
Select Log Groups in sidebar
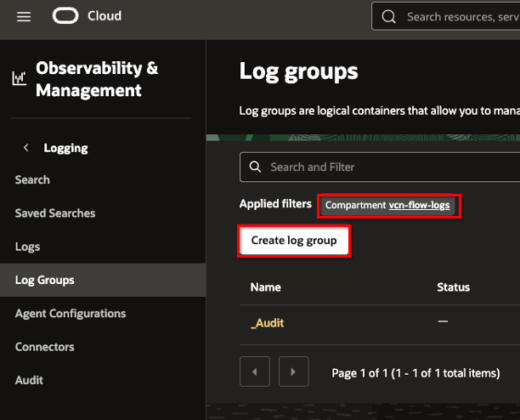pyautogui.click(x=103, y=280)
